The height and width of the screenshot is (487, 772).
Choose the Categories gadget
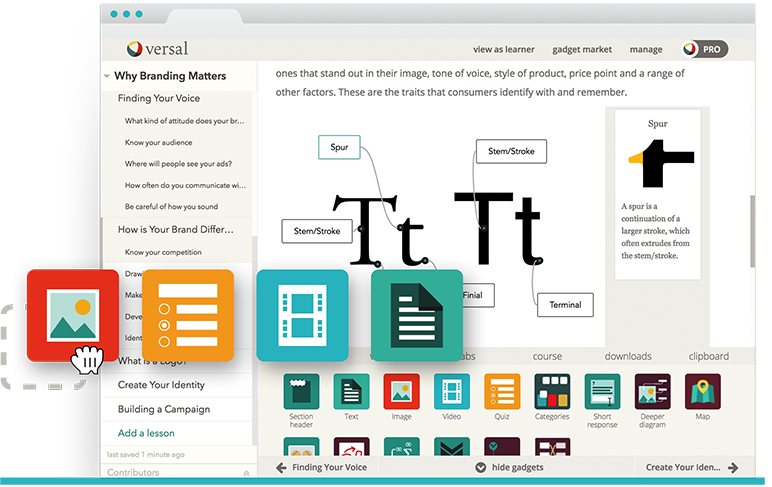point(552,391)
